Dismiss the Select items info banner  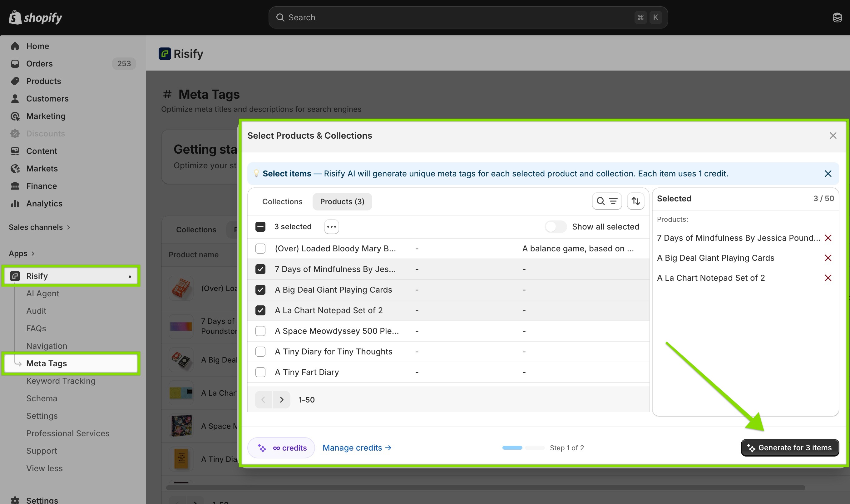tap(828, 174)
